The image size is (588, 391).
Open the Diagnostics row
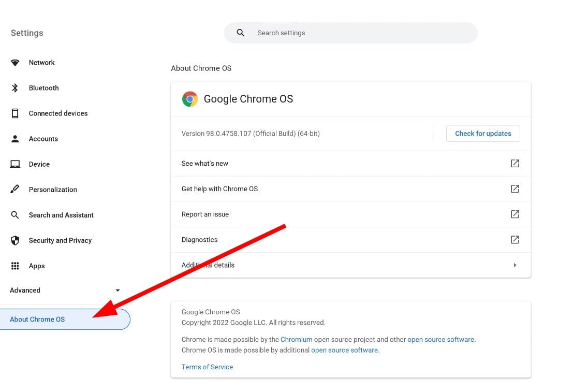pyautogui.click(x=350, y=239)
